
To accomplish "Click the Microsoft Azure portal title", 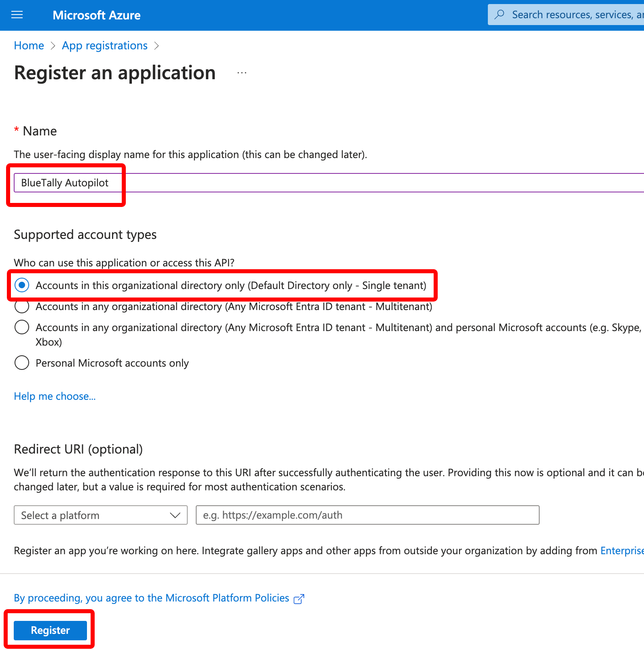I will tap(97, 15).
